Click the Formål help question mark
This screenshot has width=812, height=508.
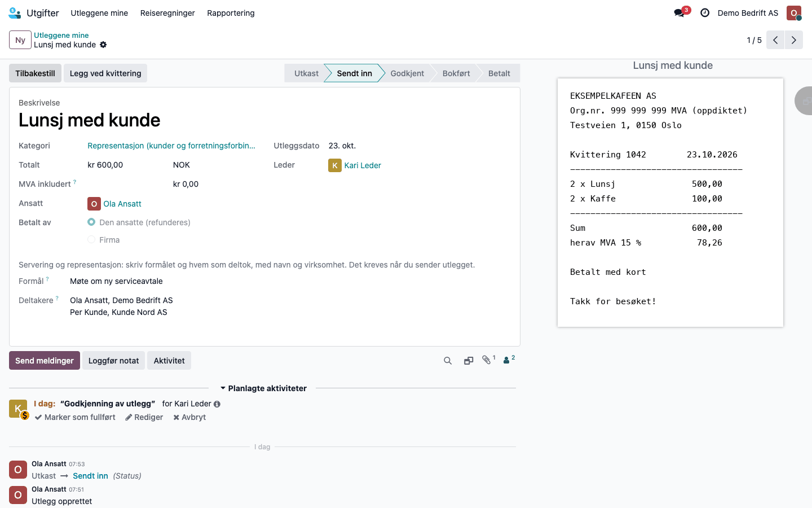click(x=47, y=279)
